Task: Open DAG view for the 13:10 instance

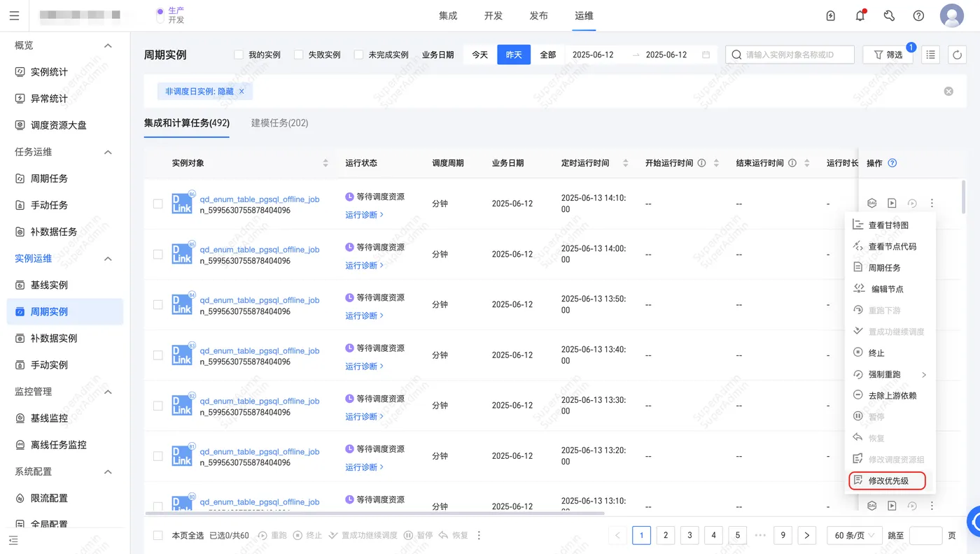Action: pos(872,506)
